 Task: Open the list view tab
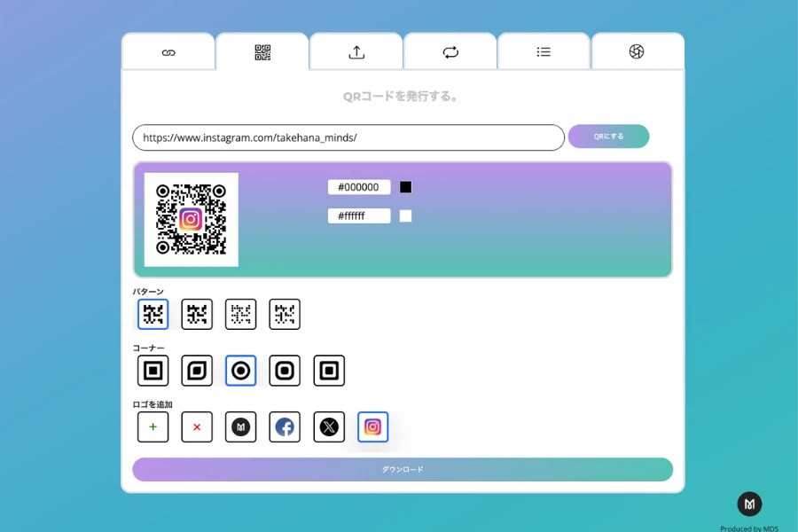coord(544,52)
